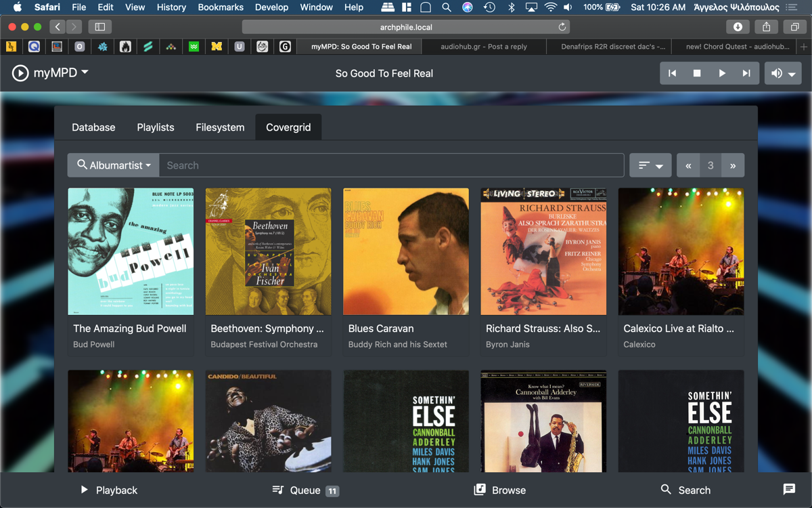
Task: Skip to the next track
Action: [746, 73]
